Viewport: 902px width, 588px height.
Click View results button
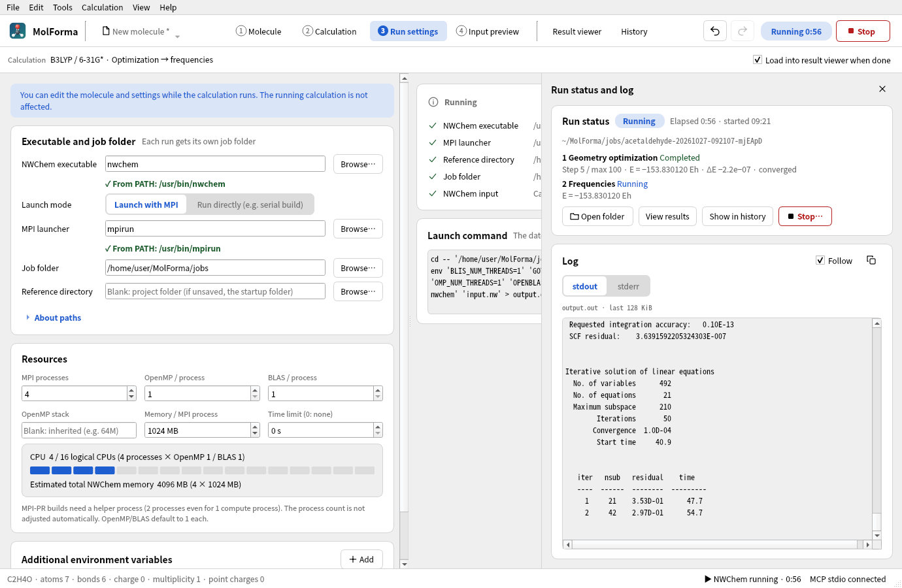click(x=667, y=216)
